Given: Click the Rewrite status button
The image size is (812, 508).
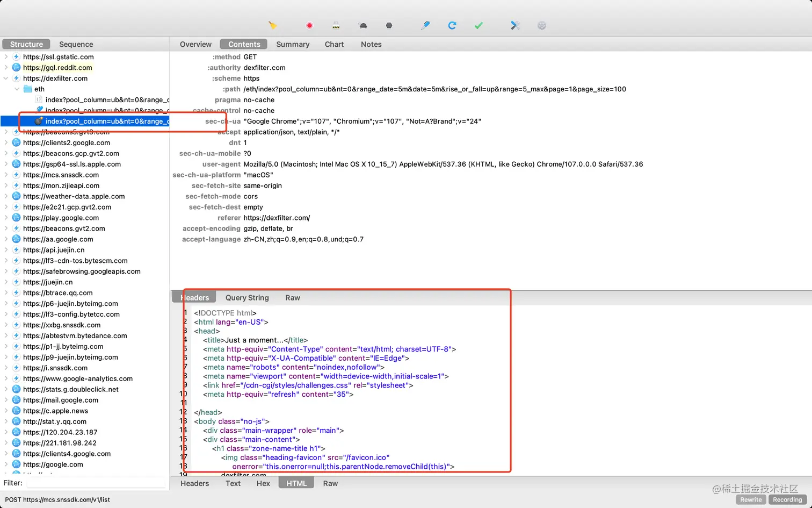Looking at the screenshot, I should point(751,499).
